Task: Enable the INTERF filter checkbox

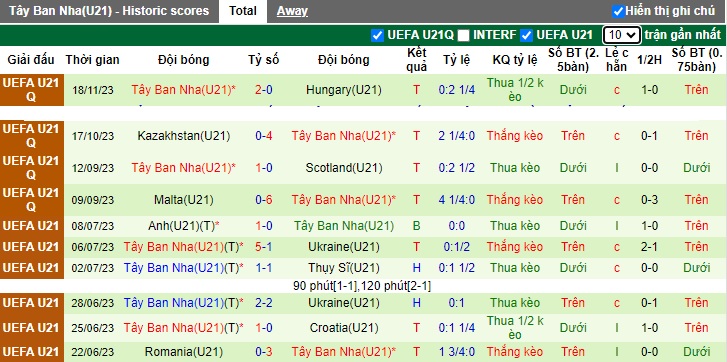Action: [463, 35]
